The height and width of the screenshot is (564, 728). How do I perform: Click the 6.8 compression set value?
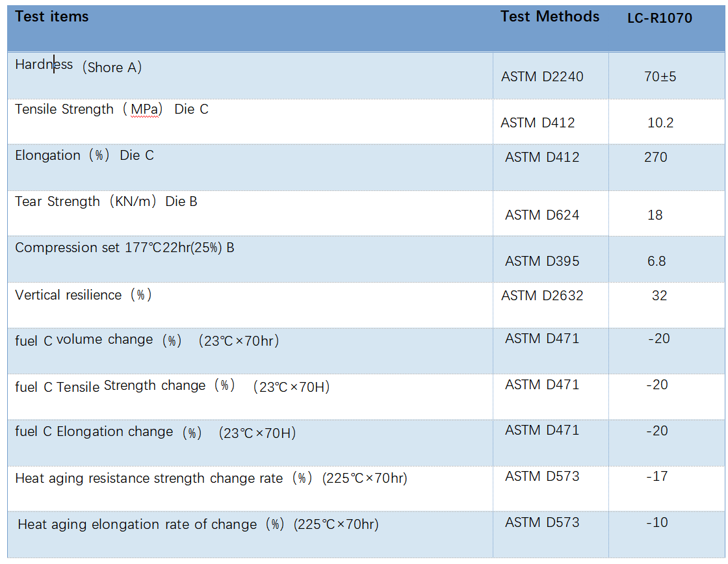656,261
